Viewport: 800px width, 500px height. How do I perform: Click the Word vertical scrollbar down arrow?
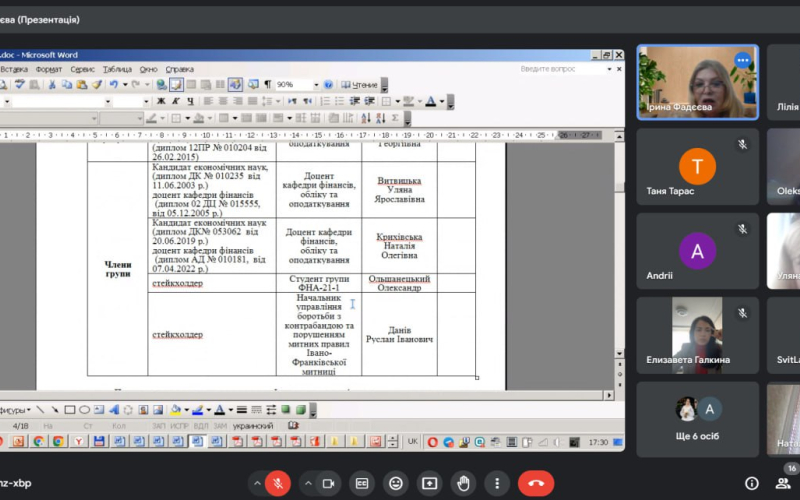[619, 353]
